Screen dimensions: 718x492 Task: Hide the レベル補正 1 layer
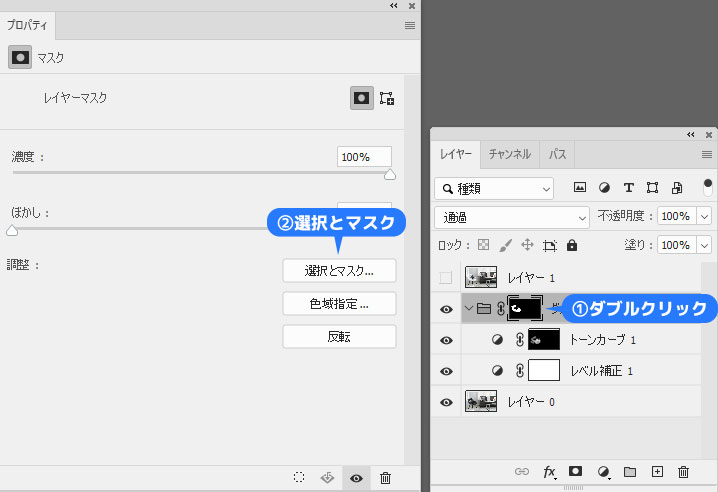point(446,371)
